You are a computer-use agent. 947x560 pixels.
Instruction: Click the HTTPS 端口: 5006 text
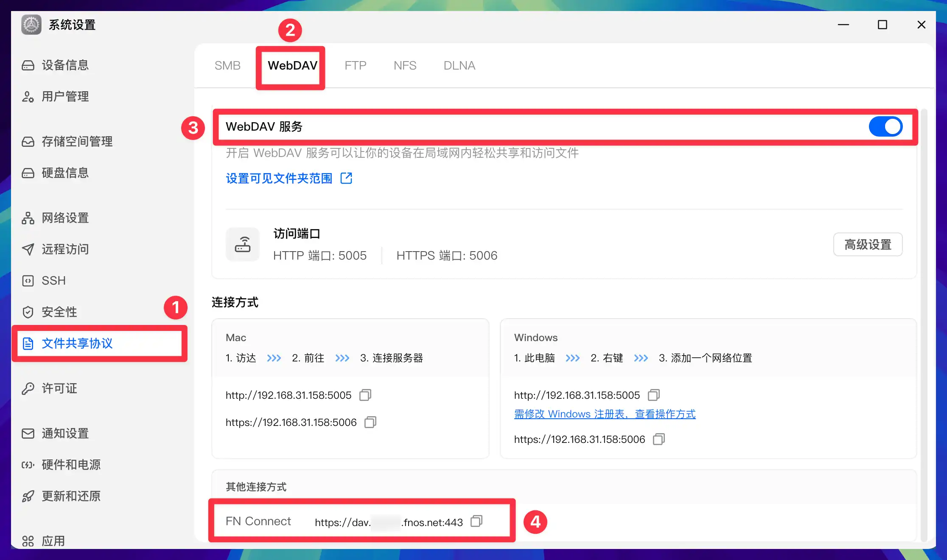[447, 255]
